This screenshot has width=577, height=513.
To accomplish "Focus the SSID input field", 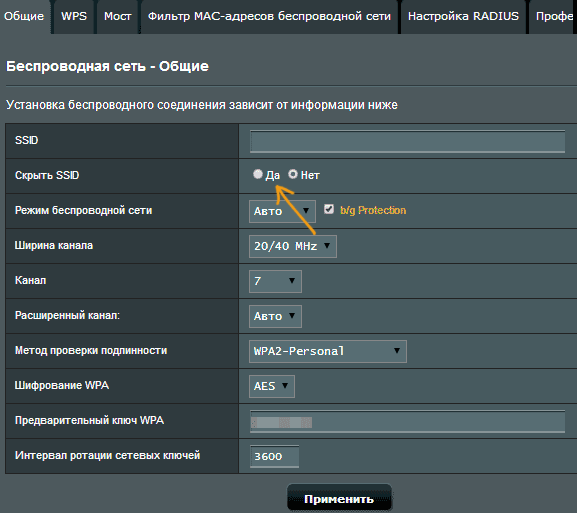I will [407, 141].
